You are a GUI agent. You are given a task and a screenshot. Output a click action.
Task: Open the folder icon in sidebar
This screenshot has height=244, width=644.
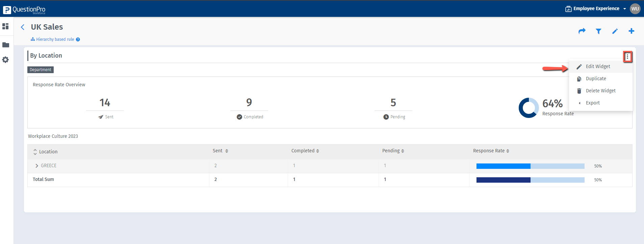tap(6, 45)
